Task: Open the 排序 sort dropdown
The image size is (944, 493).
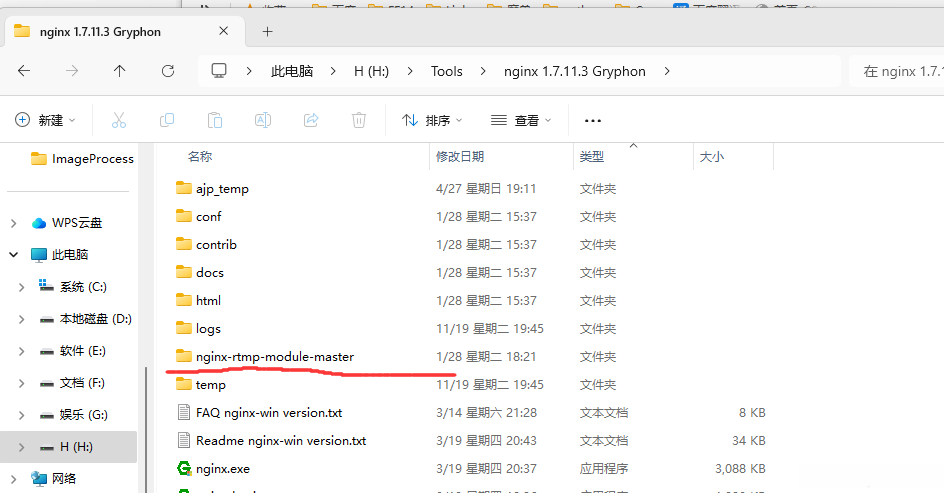Action: point(432,120)
